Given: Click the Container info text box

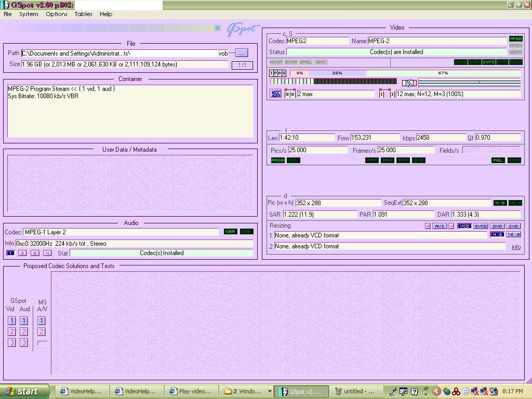Looking at the screenshot, I should 130,111.
